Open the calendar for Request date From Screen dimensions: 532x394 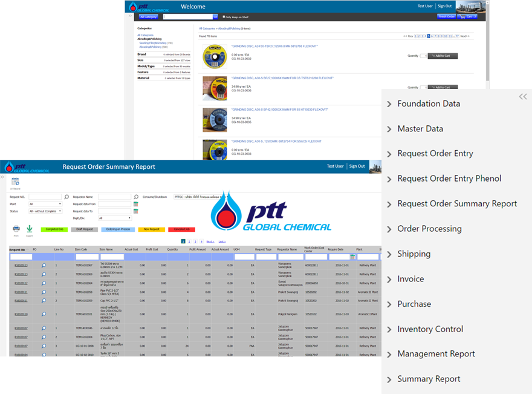(x=135, y=204)
